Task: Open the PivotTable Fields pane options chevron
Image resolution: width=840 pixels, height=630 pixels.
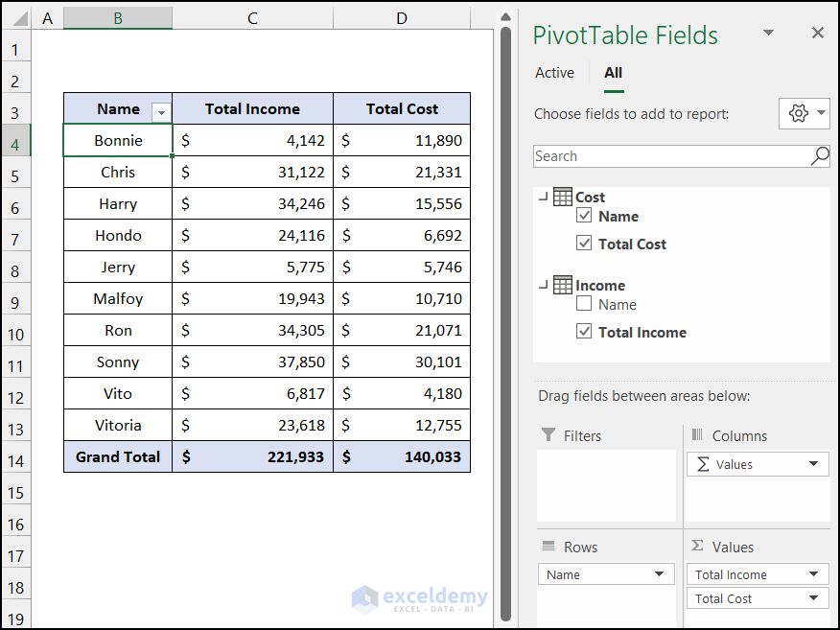Action: pos(769,35)
